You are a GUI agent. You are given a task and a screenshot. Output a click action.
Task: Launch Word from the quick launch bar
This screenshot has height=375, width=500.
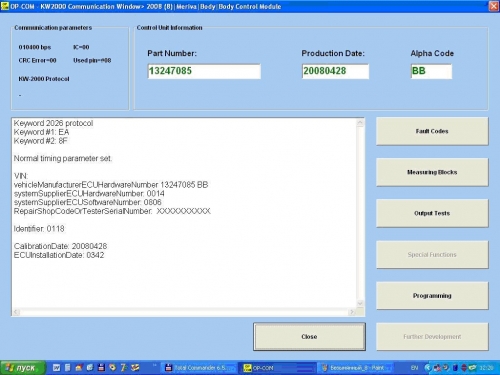click(56, 368)
